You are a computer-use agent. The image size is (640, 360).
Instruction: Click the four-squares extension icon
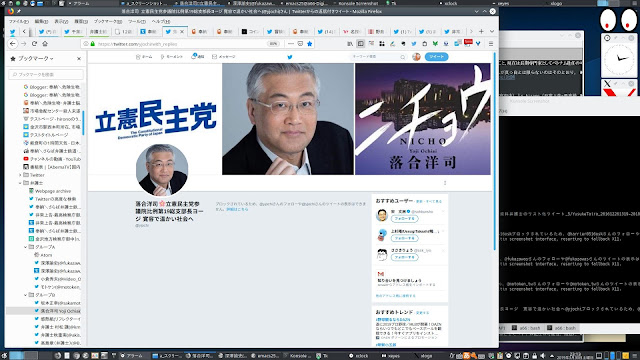tap(382, 44)
